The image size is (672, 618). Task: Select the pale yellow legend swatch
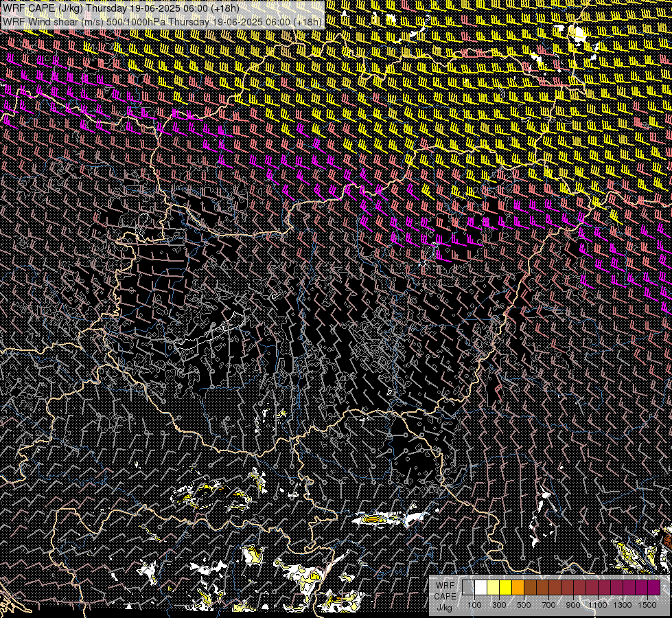[494, 587]
